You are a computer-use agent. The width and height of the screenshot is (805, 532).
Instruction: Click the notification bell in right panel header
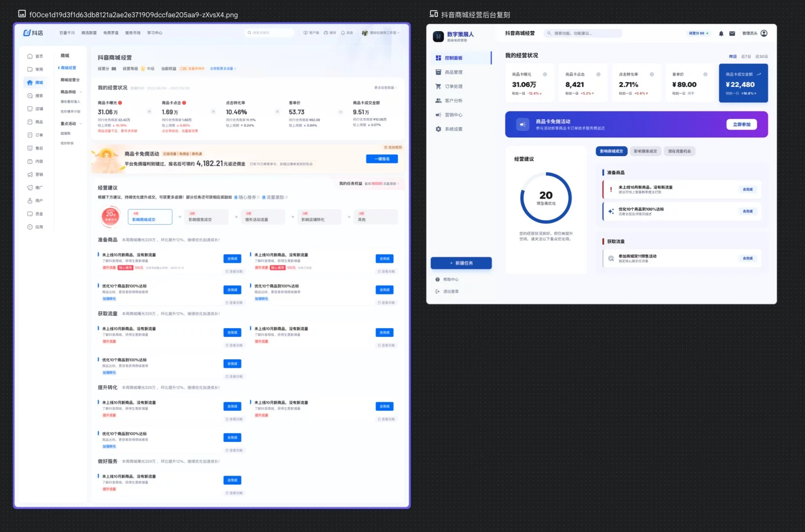[x=721, y=33]
